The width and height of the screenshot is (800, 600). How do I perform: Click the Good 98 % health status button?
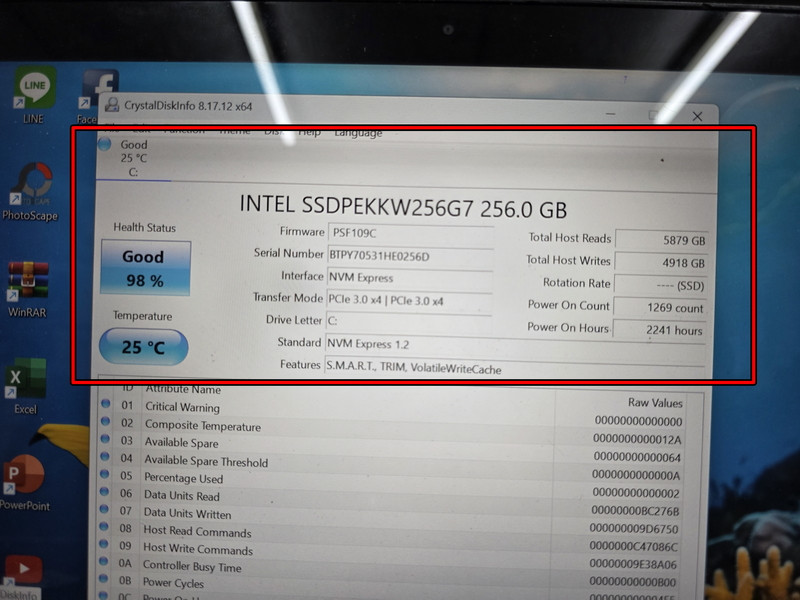pyautogui.click(x=145, y=268)
